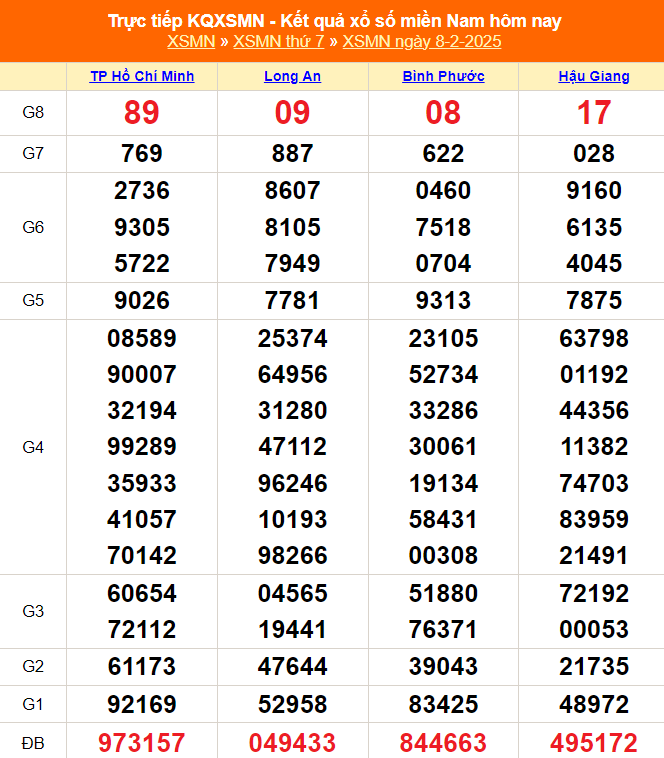This screenshot has height=758, width=664.
Task: Click G2 number 21735
Action: tap(594, 667)
